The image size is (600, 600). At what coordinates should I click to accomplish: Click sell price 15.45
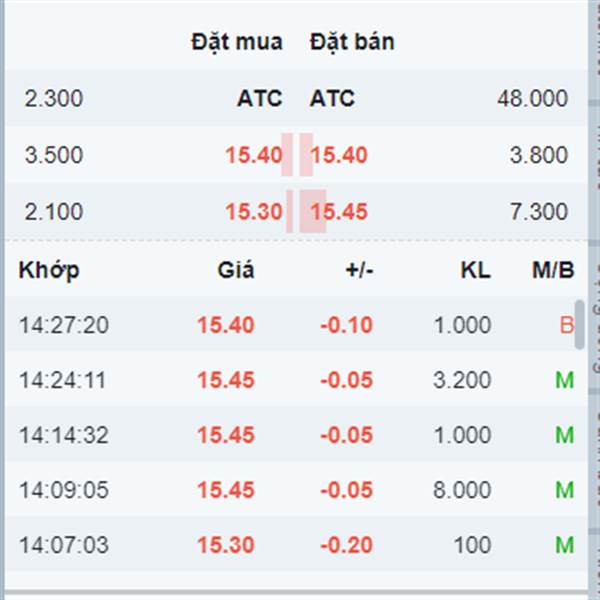(x=339, y=212)
